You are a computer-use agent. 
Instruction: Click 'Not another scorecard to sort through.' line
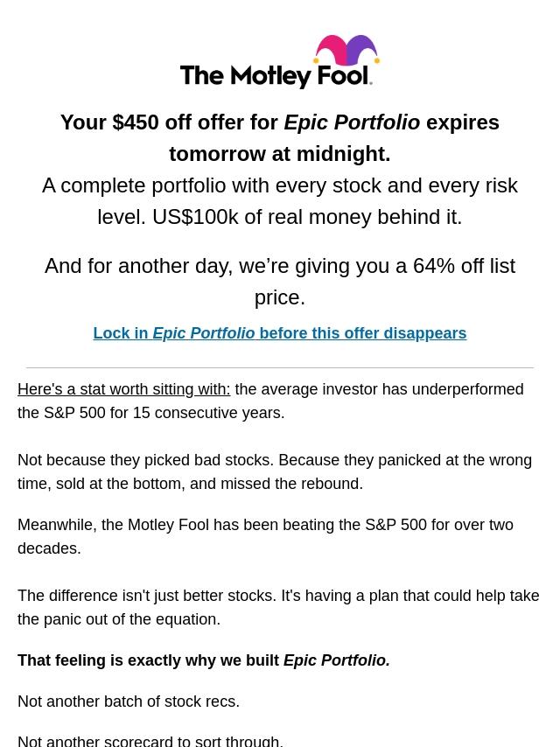[150, 740]
